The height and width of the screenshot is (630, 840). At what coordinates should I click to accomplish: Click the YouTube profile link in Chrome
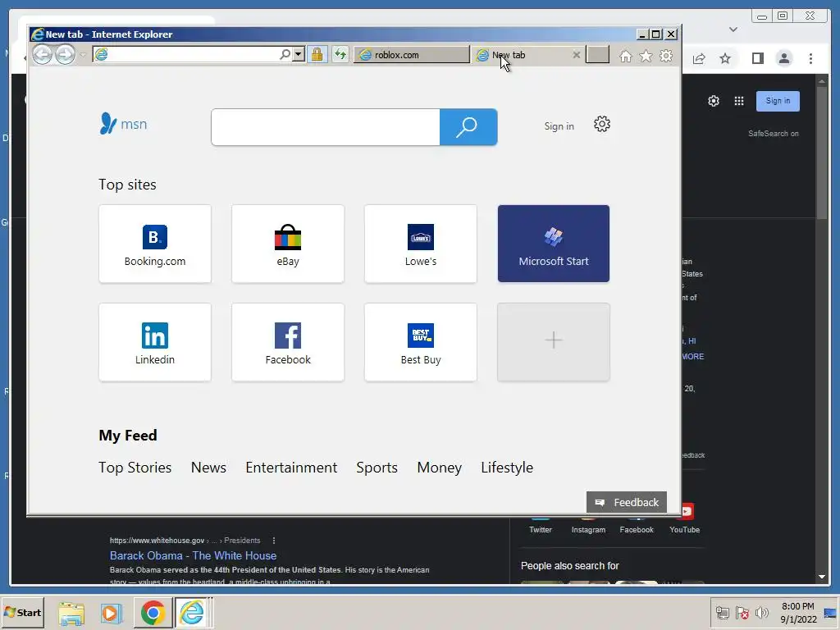pos(684,529)
